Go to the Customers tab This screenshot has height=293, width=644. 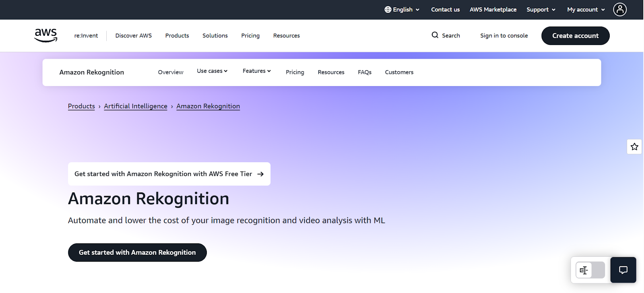[399, 72]
